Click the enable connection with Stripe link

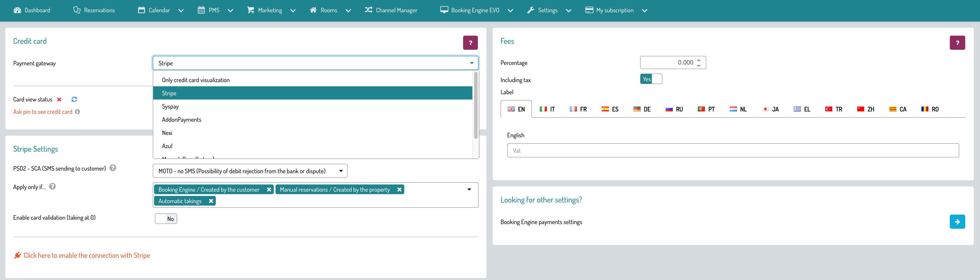[86, 255]
